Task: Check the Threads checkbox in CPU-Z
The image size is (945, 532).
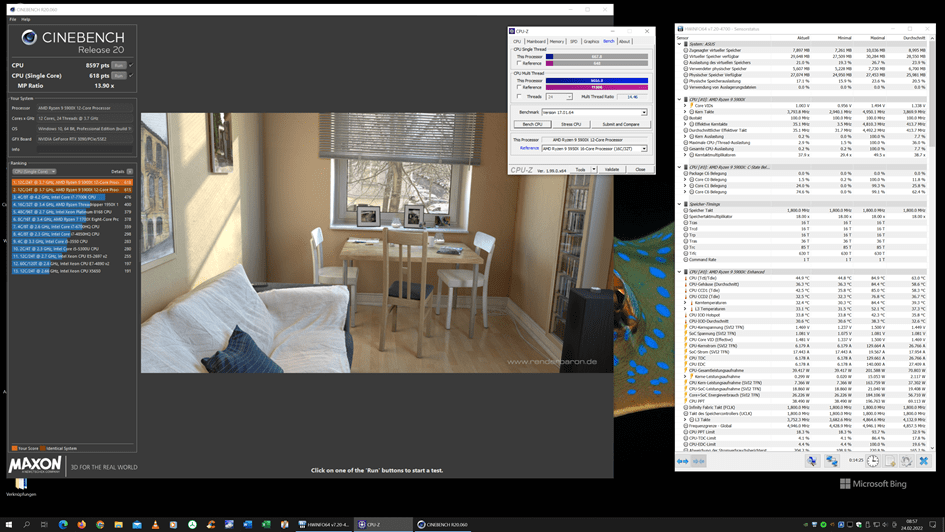Action: pos(519,96)
